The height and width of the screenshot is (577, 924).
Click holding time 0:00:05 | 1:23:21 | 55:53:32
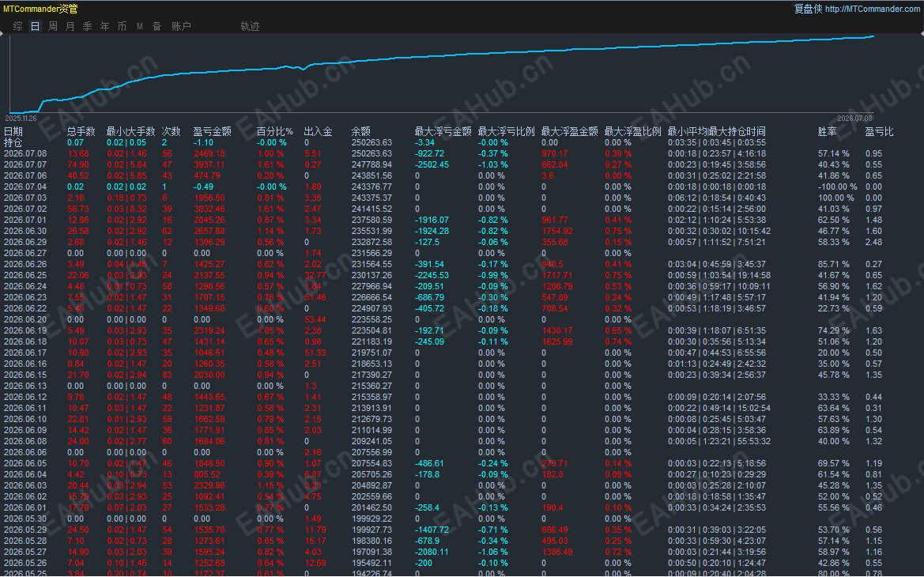[719, 441]
